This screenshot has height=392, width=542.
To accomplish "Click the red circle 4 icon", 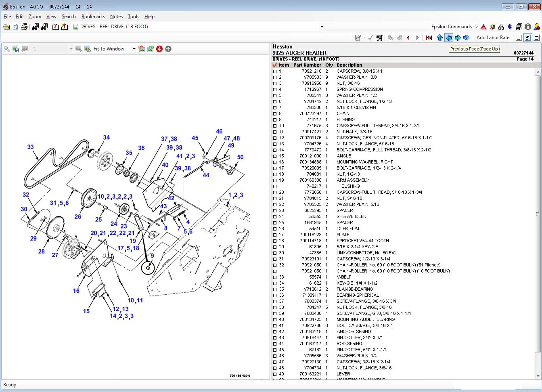I will point(159,49).
